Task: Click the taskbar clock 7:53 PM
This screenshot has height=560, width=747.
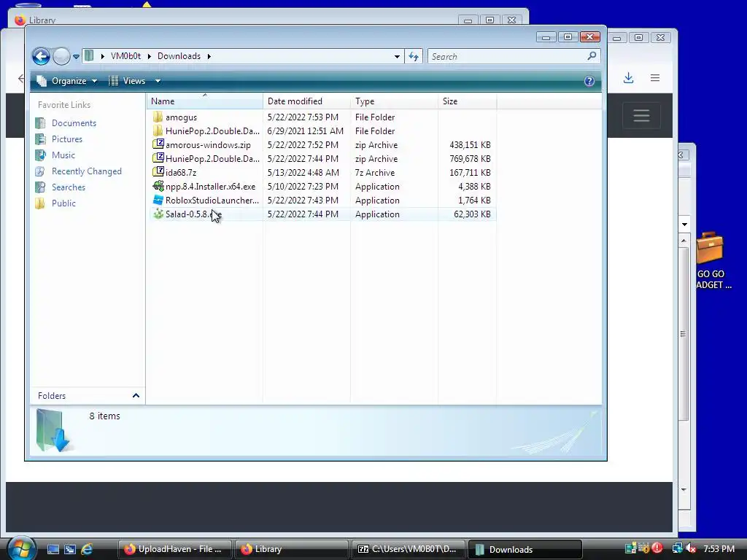Action: (x=719, y=549)
